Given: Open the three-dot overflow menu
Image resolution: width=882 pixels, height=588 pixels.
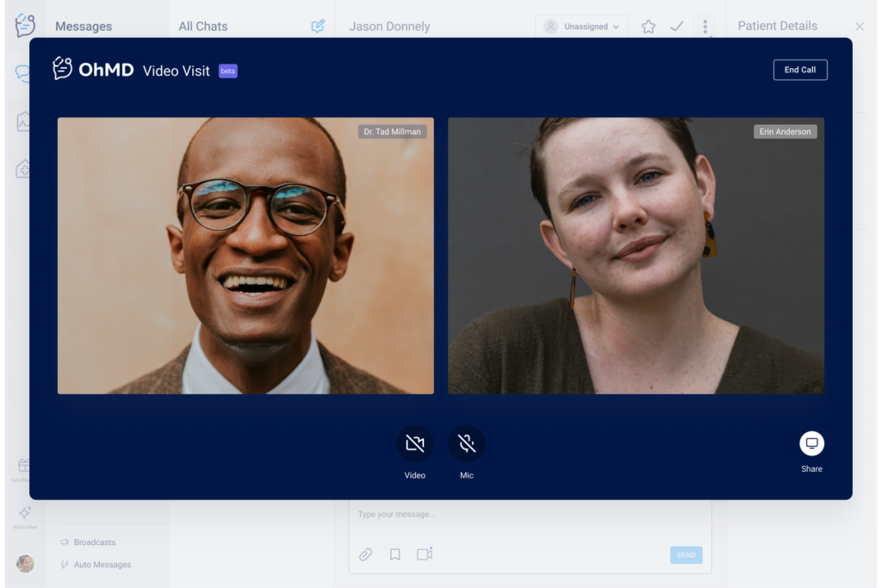Looking at the screenshot, I should [705, 26].
